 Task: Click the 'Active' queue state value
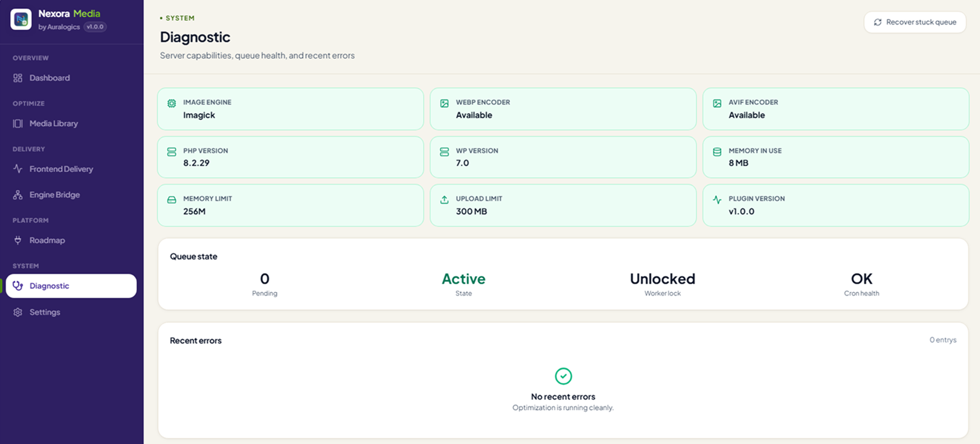click(x=464, y=279)
